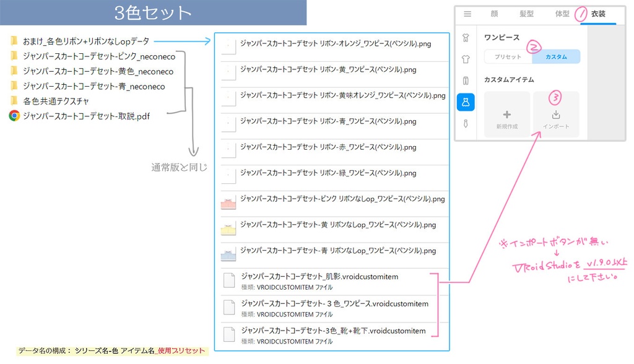634x364 pixels.
Task: Select the ジャンパースカートコーデセット-ピンク_neconeco folder name
Action: tap(99, 56)
